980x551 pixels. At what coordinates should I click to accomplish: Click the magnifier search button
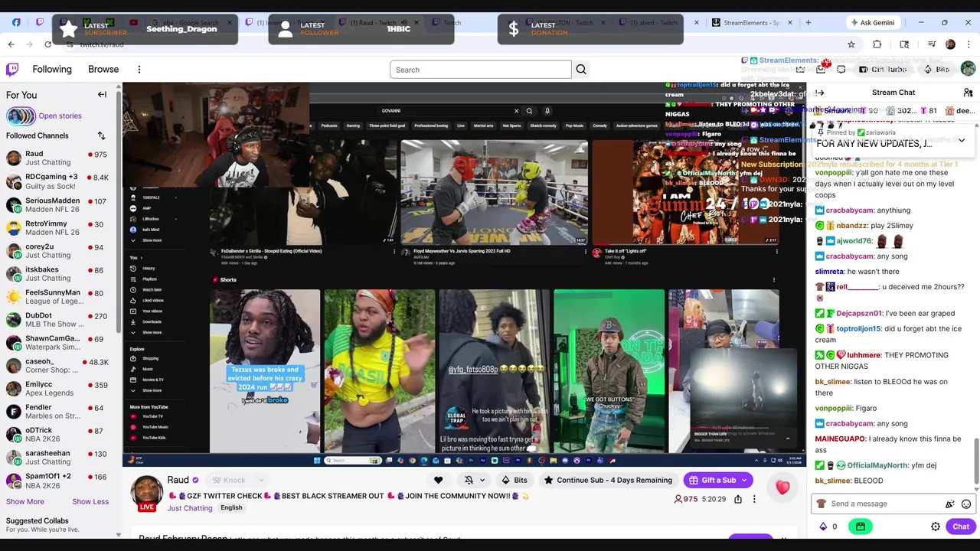581,70
